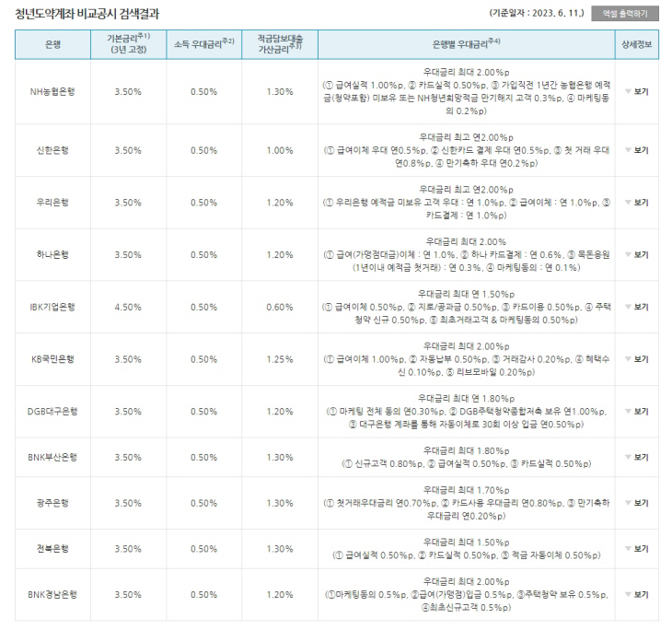The image size is (672, 630).
Task: Click IBK기업은행's 0.60% loan rate
Action: coord(280,307)
